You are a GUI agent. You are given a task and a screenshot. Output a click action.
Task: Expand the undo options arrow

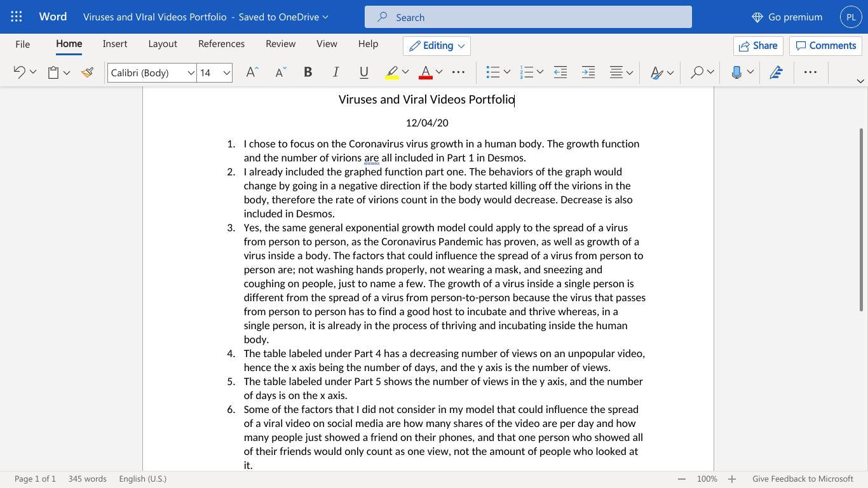[x=33, y=72]
